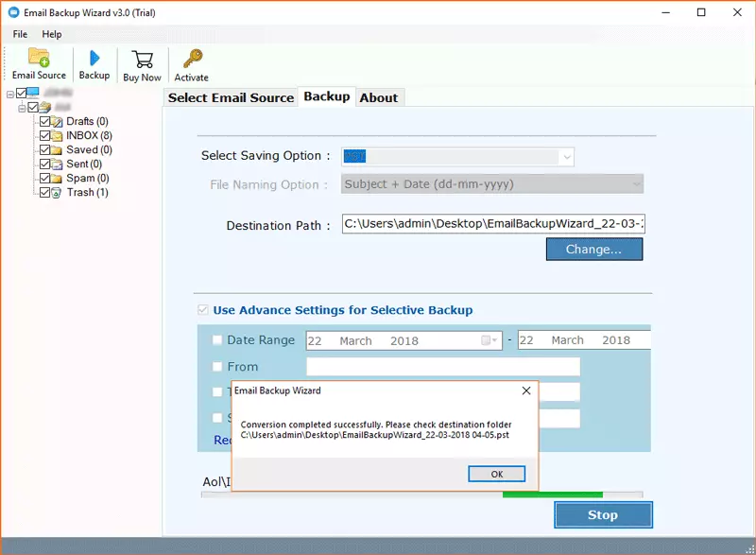This screenshot has height=555, width=756.
Task: Click the Change... destination button
Action: 594,250
